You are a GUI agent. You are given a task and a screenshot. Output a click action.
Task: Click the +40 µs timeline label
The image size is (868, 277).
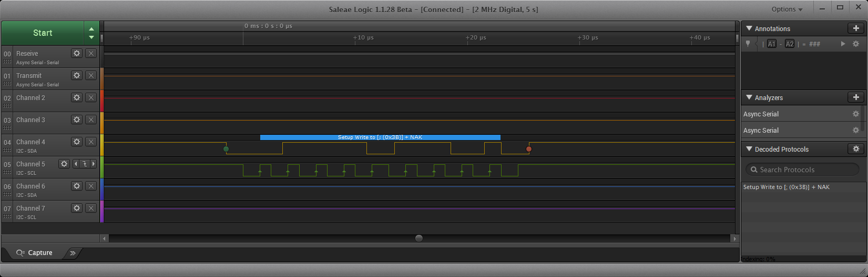(x=700, y=38)
